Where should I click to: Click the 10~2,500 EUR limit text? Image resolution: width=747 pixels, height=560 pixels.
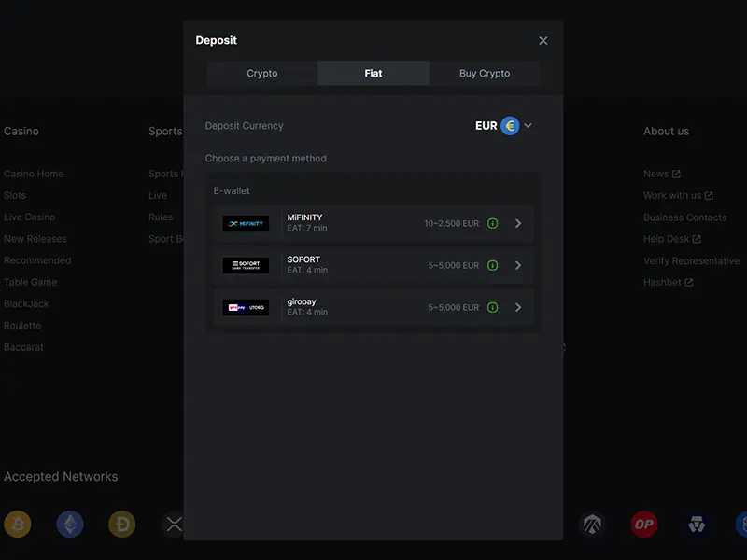[x=452, y=223]
